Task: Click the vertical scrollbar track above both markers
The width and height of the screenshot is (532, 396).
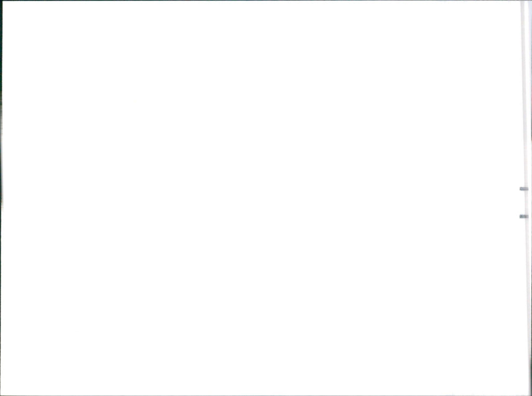Action: (x=524, y=93)
